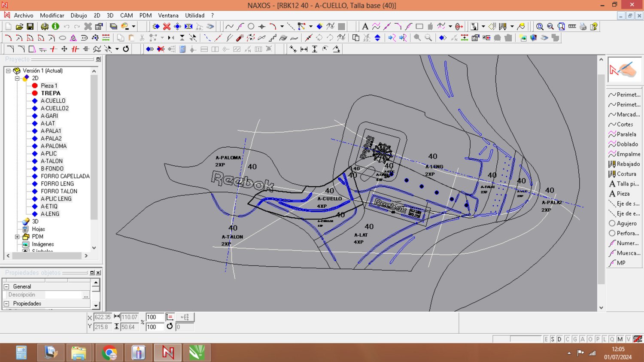
Task: Click the Proyecto panel horizontal scrollbar
Action: (47, 256)
